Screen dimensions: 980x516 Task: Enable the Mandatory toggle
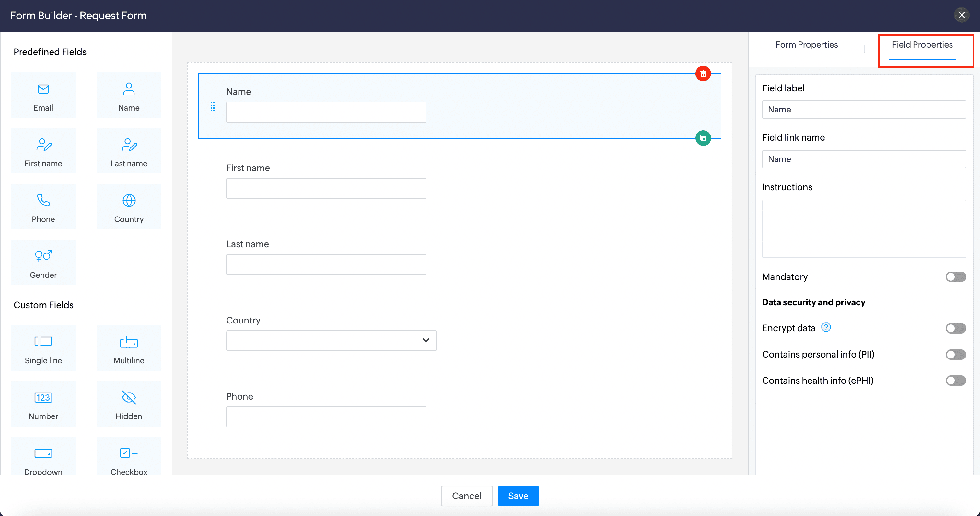955,277
